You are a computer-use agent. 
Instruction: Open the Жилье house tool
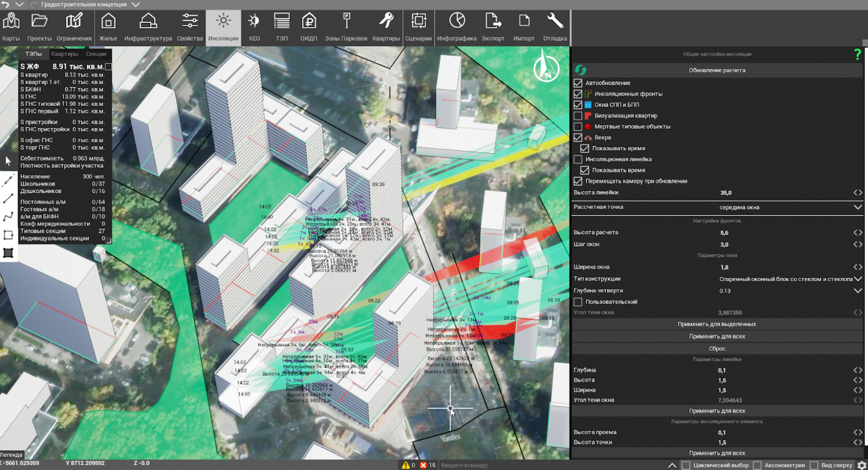(x=108, y=27)
